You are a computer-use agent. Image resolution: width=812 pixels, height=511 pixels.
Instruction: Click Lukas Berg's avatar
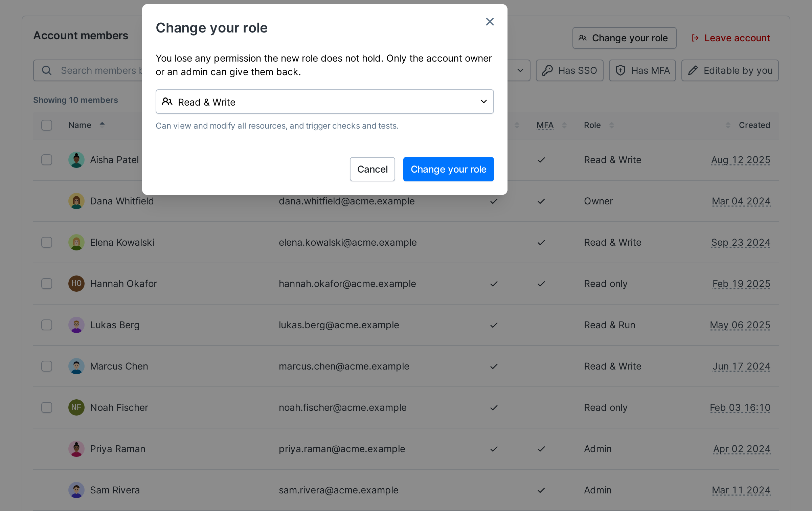tap(76, 325)
